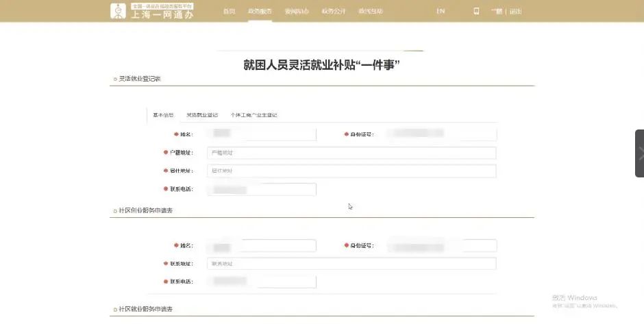The height and width of the screenshot is (324, 644).
Task: Open the 首页 navigation item
Action: 230,11
